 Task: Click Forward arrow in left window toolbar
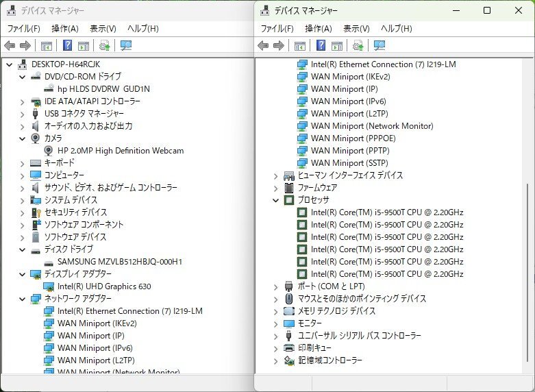pyautogui.click(x=25, y=45)
